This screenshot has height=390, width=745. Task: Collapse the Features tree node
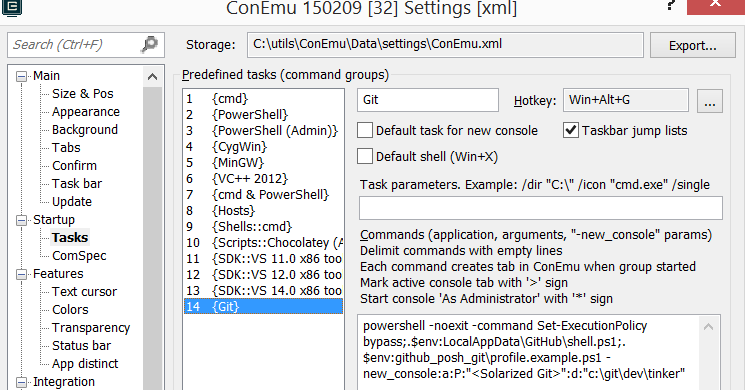point(21,274)
